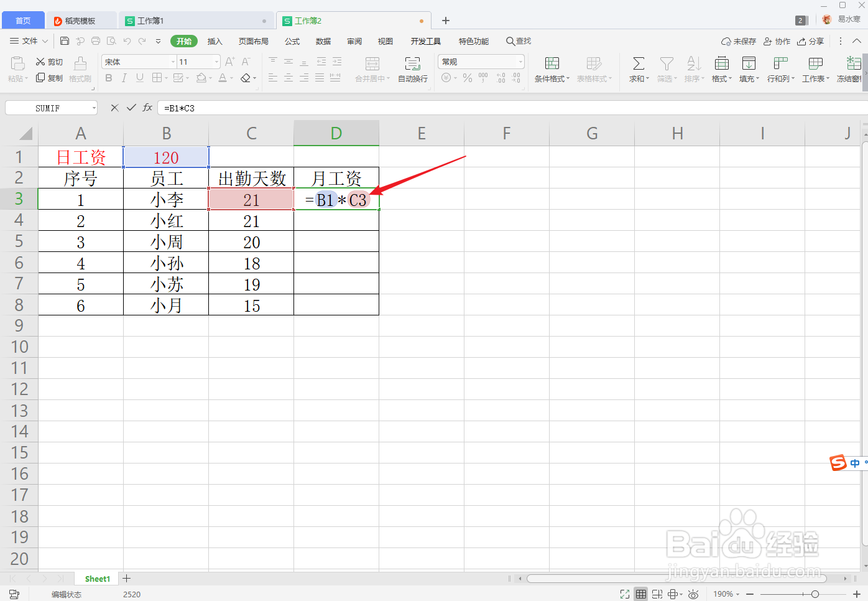Open the font name dropdown (宋体)
The width and height of the screenshot is (868, 601).
point(173,62)
